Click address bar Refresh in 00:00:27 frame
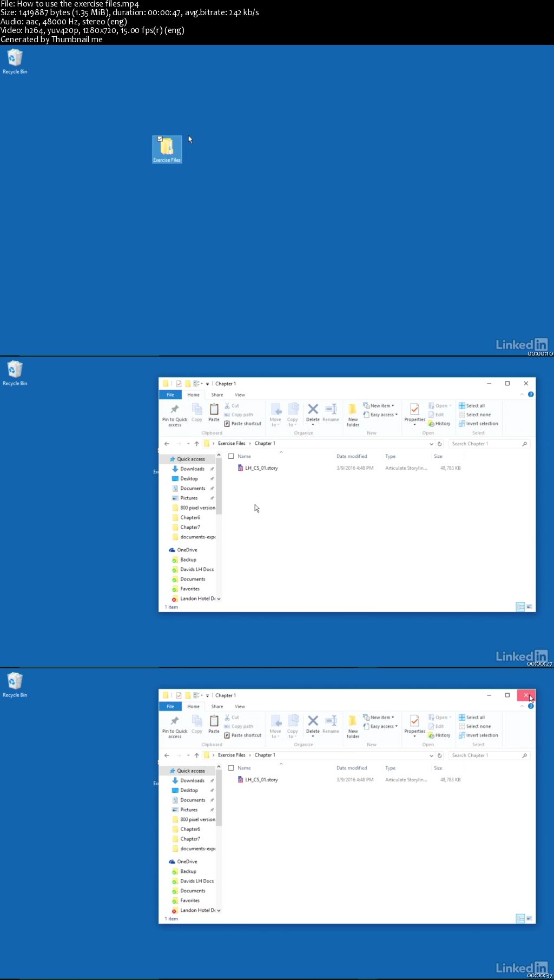554x980 pixels. pyautogui.click(x=439, y=444)
